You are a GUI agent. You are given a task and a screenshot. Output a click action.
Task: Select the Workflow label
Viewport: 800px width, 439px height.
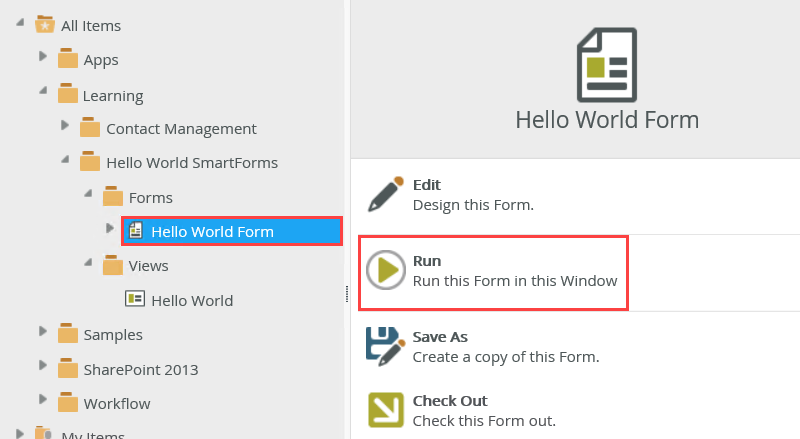point(117,404)
